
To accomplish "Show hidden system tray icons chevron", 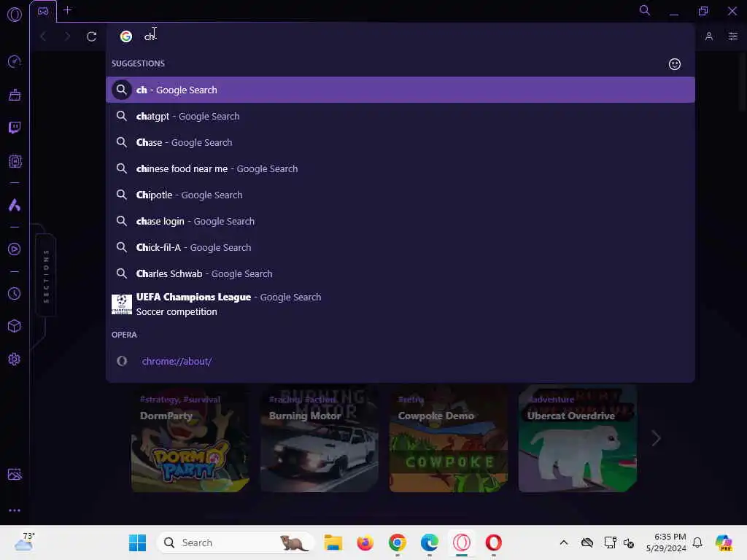I will pos(564,542).
